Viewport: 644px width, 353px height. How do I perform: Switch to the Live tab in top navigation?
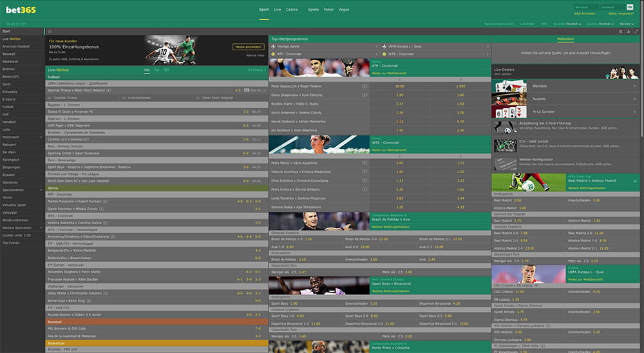click(278, 10)
